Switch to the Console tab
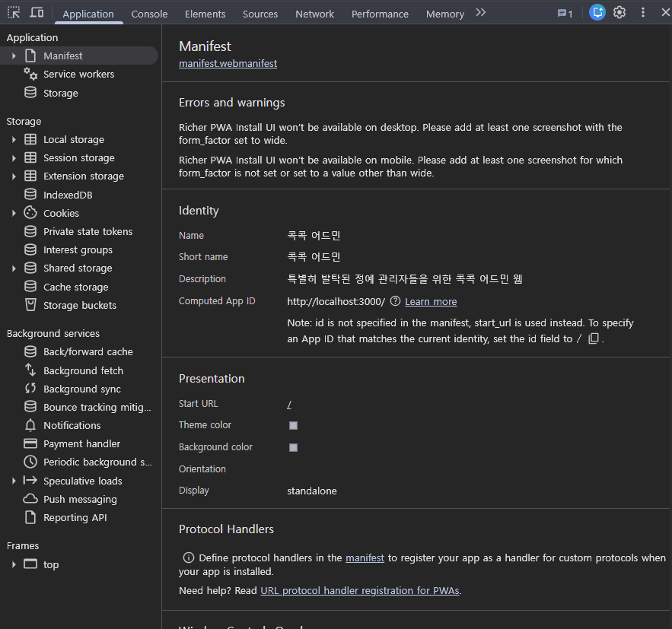 (x=149, y=14)
